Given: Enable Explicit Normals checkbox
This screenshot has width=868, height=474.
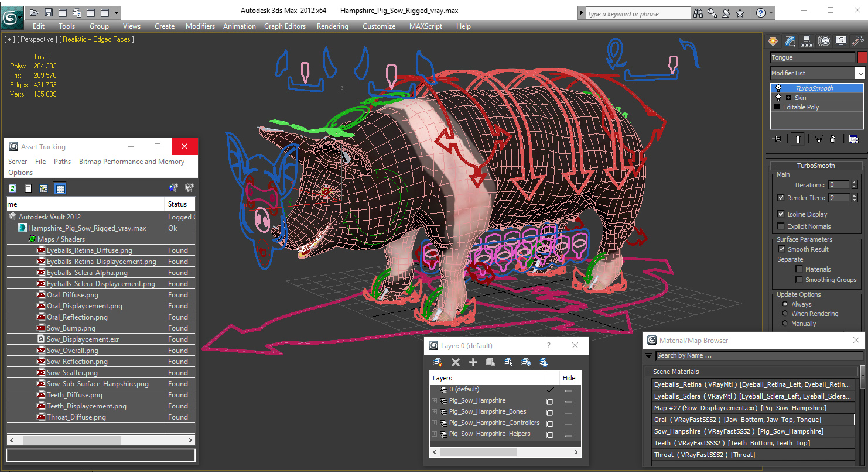Looking at the screenshot, I should point(781,226).
